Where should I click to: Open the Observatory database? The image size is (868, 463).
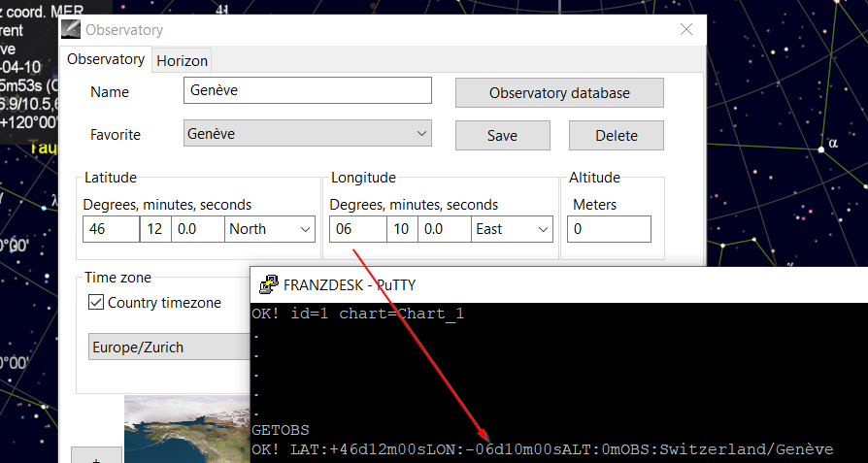click(559, 93)
